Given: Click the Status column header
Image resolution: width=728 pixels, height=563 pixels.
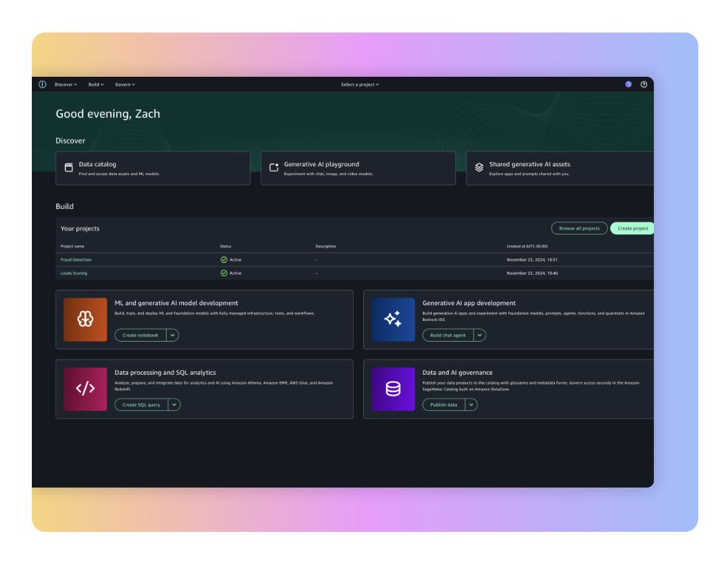Looking at the screenshot, I should pos(226,246).
